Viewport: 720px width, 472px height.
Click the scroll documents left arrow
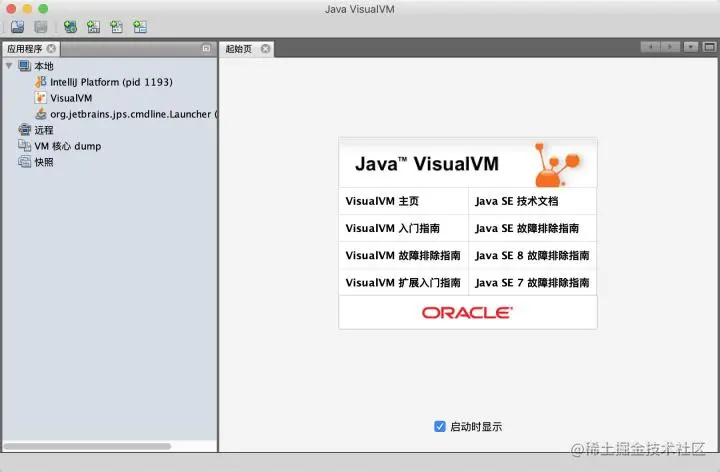click(651, 47)
